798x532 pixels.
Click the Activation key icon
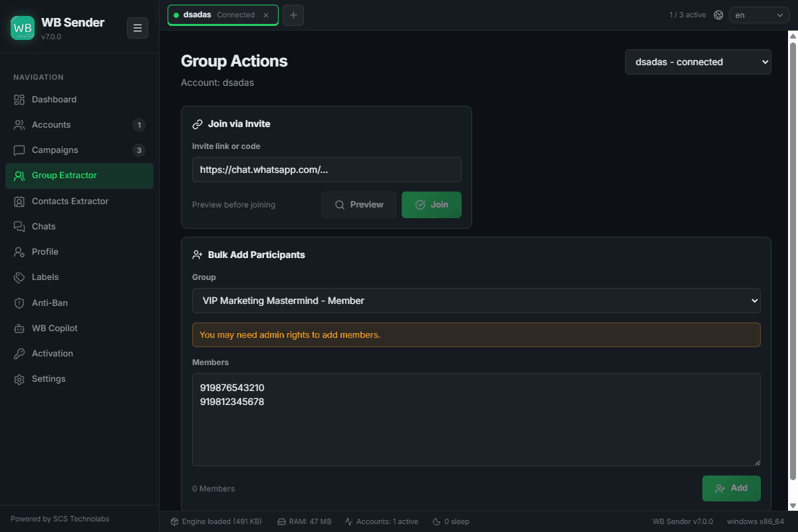click(19, 354)
